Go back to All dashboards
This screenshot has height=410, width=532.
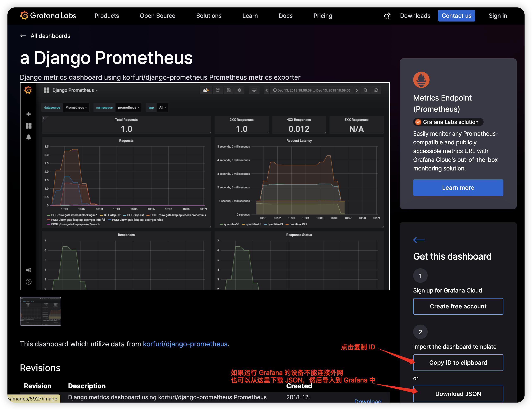51,36
